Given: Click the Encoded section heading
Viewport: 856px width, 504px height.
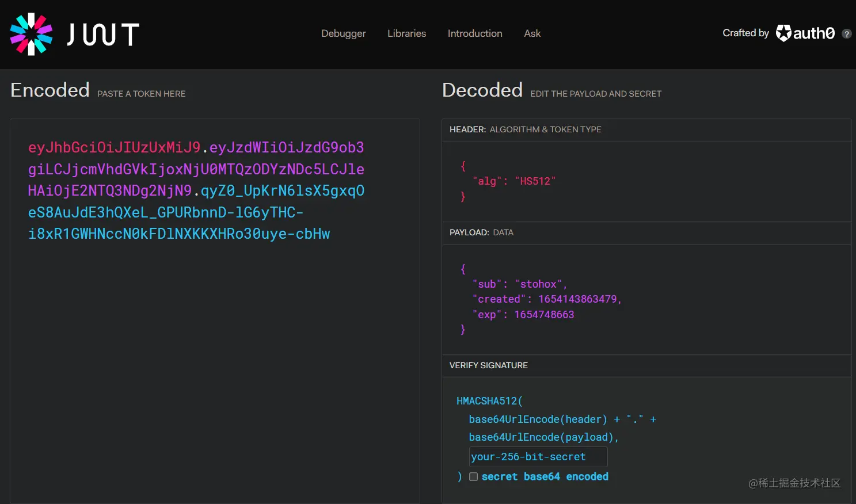Looking at the screenshot, I should (x=50, y=90).
